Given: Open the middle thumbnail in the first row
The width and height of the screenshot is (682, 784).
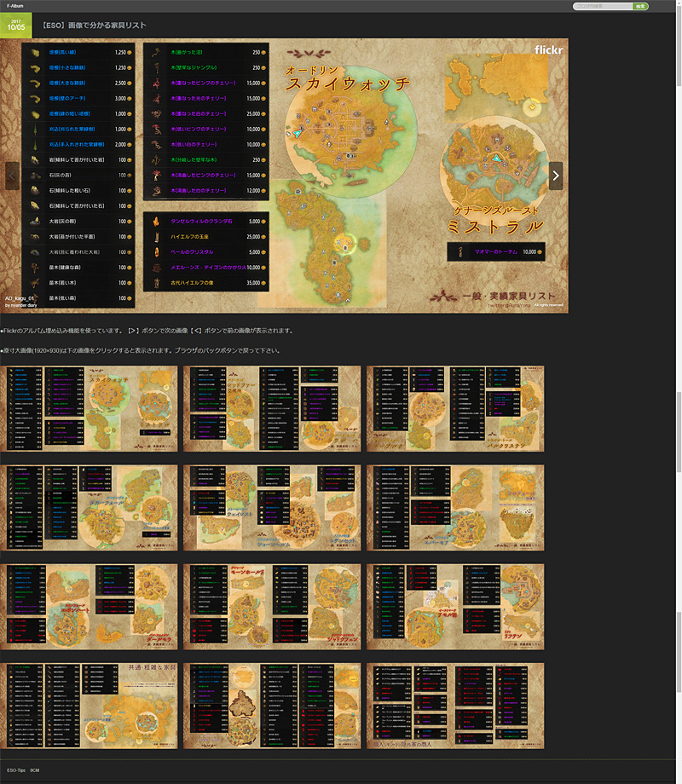Looking at the screenshot, I should 272,408.
